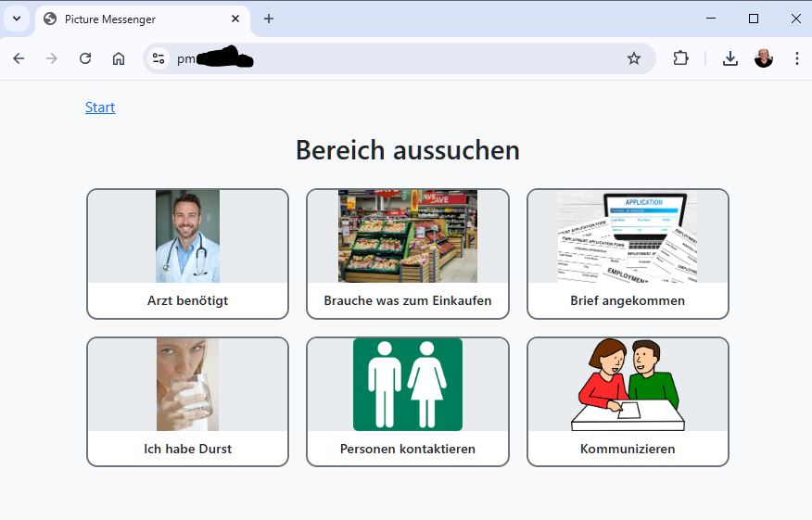The height and width of the screenshot is (520, 812).
Task: Select Brauche was zum Einkaufen label
Action: point(408,300)
